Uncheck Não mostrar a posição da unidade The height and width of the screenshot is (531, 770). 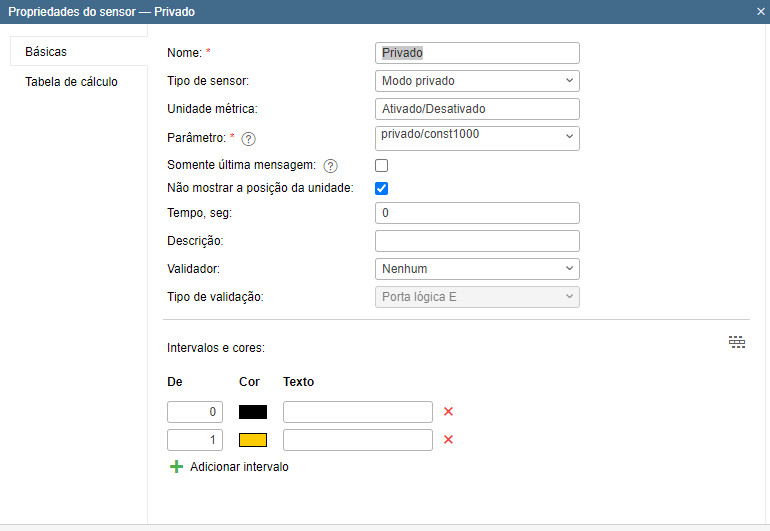click(381, 188)
